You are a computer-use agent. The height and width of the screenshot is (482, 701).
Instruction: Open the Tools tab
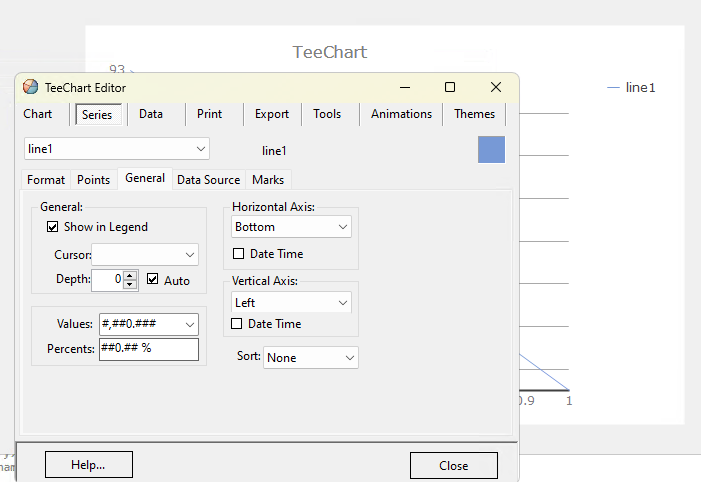coord(327,114)
